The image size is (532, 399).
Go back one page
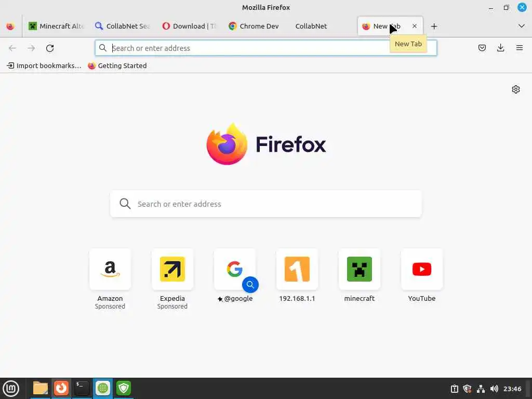click(x=12, y=48)
